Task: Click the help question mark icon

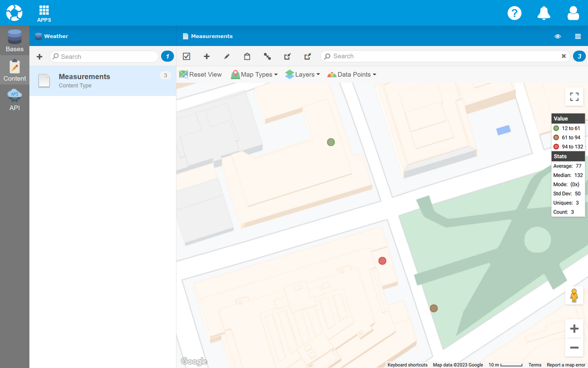Action: click(x=514, y=13)
